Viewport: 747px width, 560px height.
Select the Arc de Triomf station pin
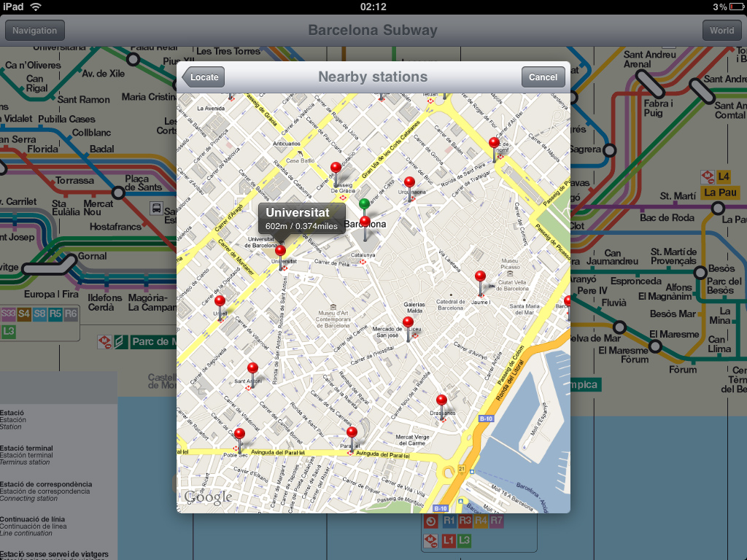[x=494, y=144]
